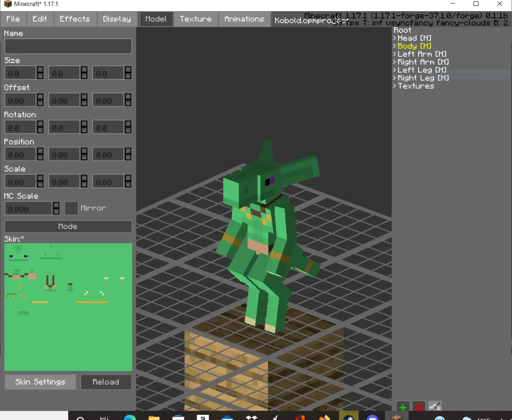Click the green plus add-part icon
Viewport: 512px width, 420px height.
[x=403, y=407]
